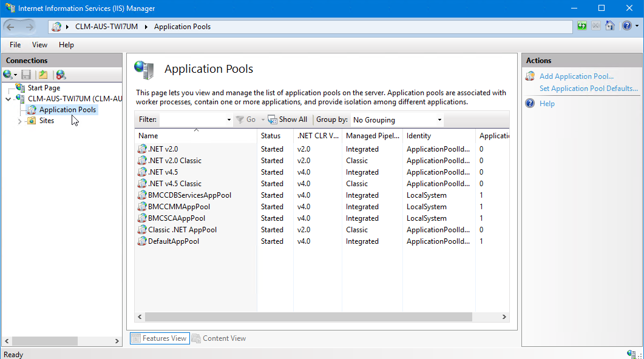Image resolution: width=644 pixels, height=359 pixels.
Task: Click the .NET v2.0 pool icon
Action: point(142,149)
